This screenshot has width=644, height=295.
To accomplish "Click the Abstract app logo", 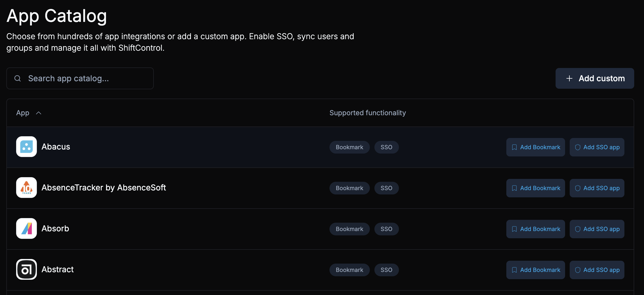I will pos(26,269).
